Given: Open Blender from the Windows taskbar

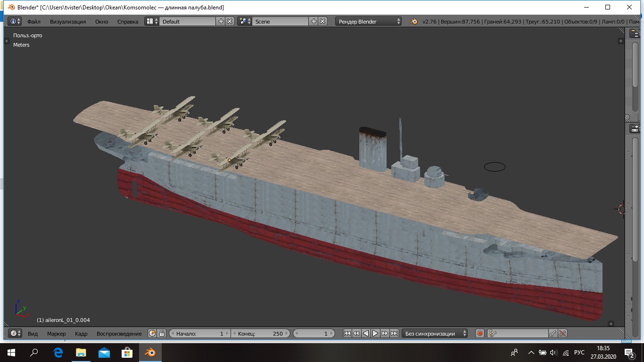Looking at the screenshot, I should coord(150,353).
